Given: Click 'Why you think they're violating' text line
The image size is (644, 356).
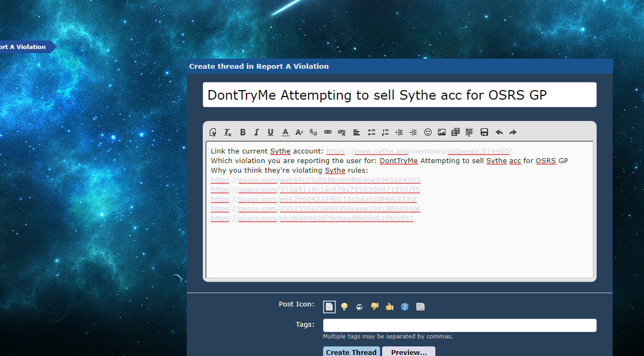Looking at the screenshot, I should pyautogui.click(x=290, y=171).
